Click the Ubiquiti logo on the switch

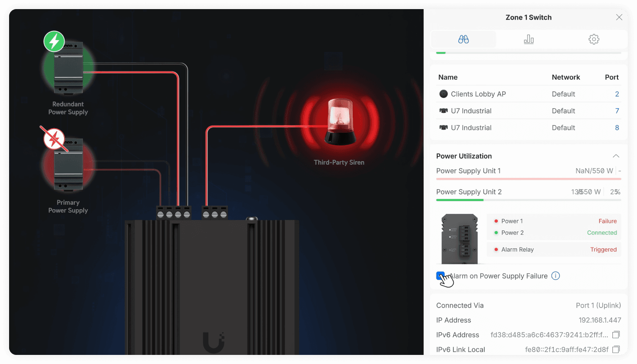coord(214,343)
